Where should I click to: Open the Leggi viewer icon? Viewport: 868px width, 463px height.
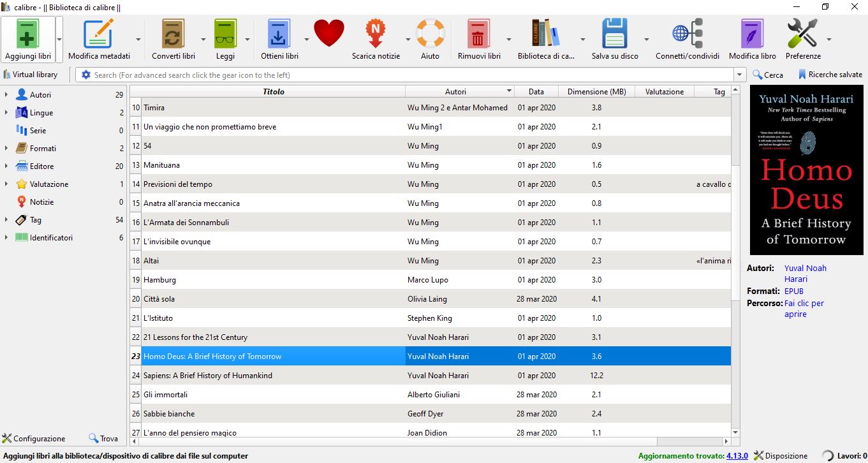(x=225, y=33)
